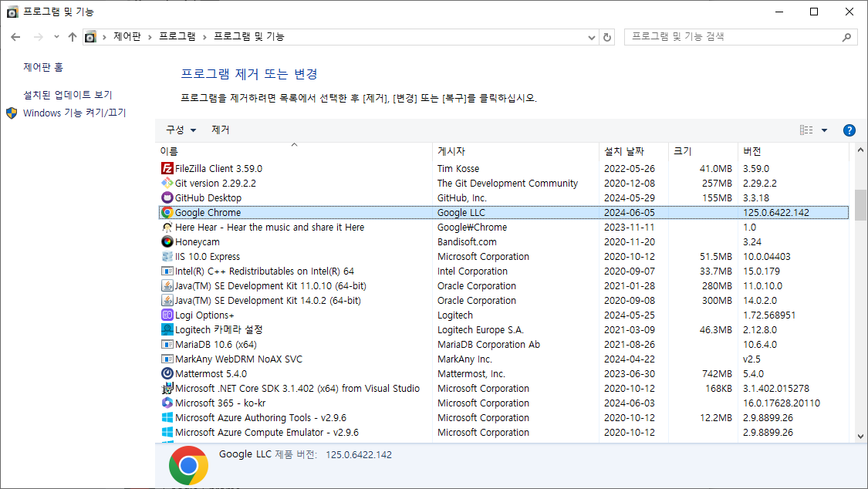
Task: Open Windows 기능 켜기/끄기 link
Action: [74, 113]
